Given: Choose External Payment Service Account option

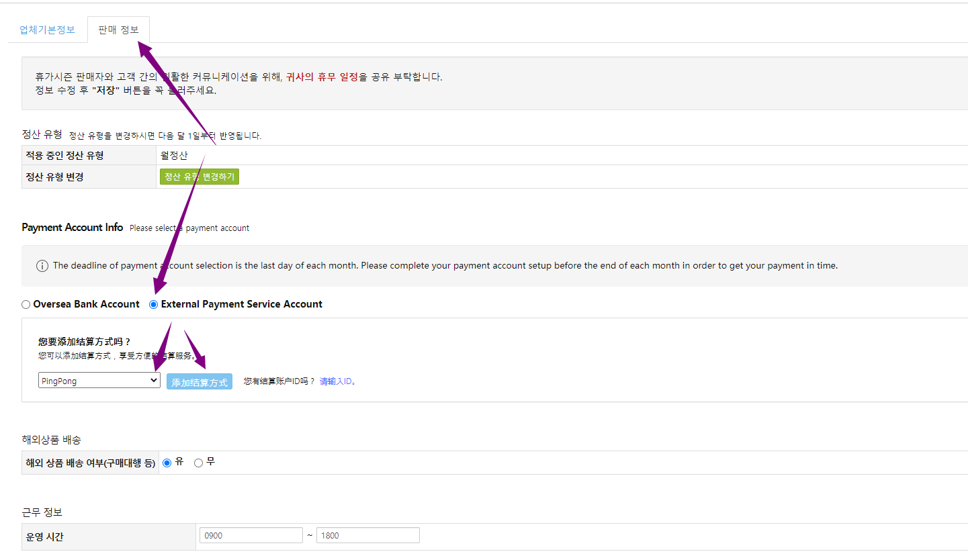Looking at the screenshot, I should pyautogui.click(x=154, y=304).
